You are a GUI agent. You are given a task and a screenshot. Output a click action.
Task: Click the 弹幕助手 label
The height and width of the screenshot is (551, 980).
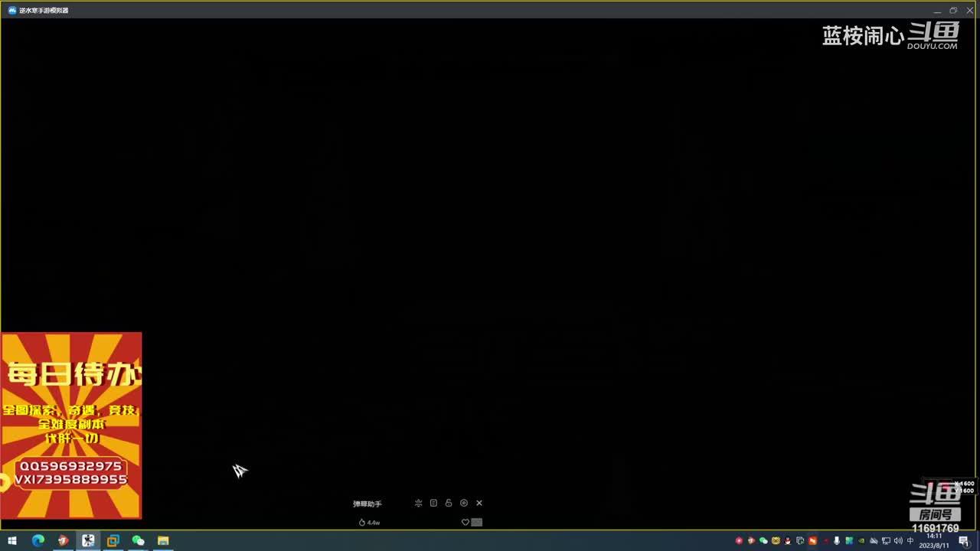[367, 504]
